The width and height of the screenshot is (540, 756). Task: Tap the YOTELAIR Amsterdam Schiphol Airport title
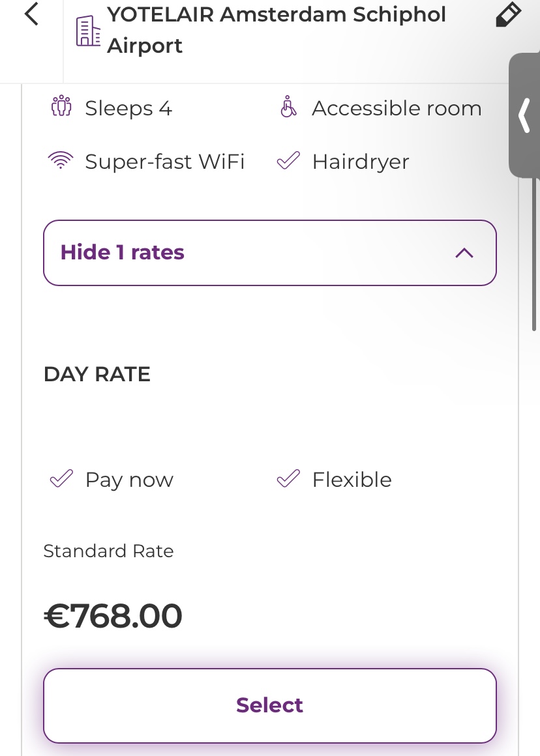click(x=277, y=30)
